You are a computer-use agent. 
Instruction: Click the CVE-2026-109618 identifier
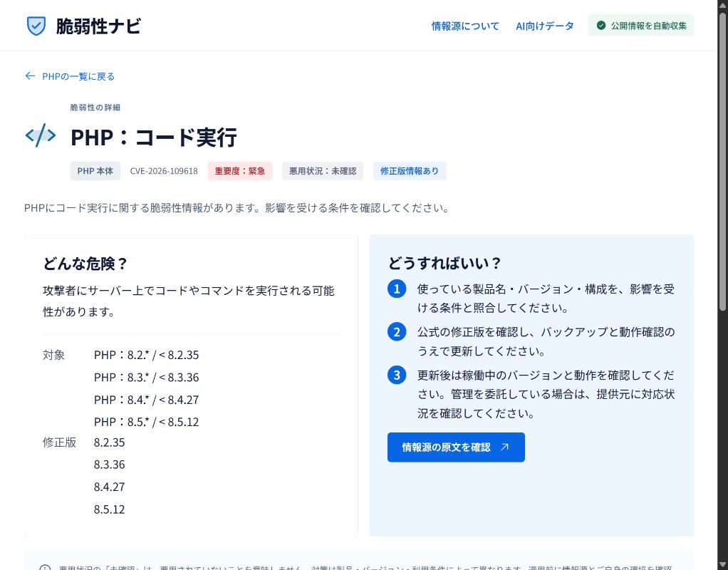pos(164,171)
